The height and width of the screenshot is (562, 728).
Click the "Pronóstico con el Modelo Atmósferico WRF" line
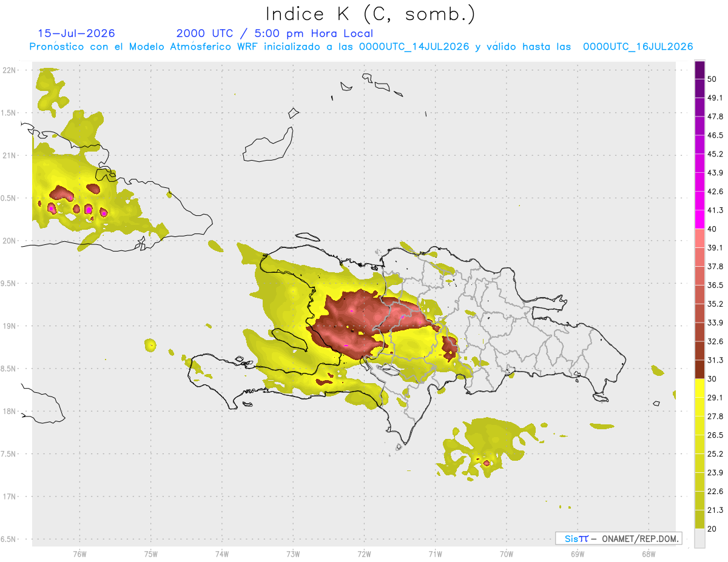(362, 47)
